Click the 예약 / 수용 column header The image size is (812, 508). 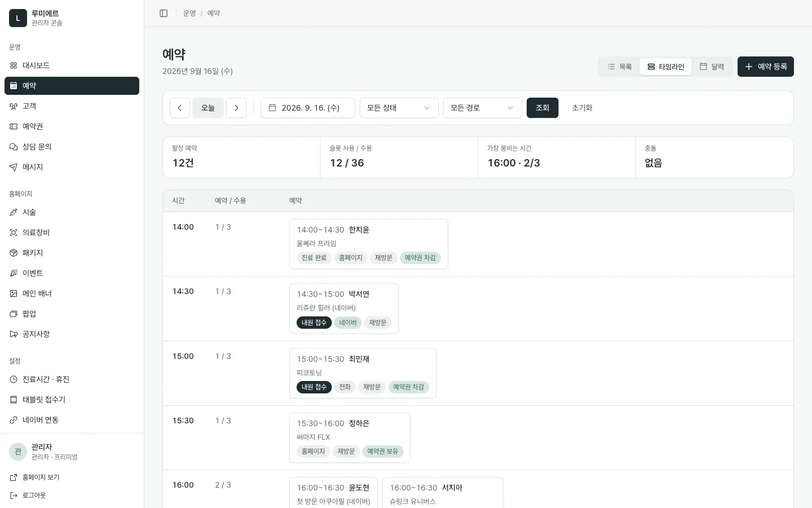pos(231,201)
